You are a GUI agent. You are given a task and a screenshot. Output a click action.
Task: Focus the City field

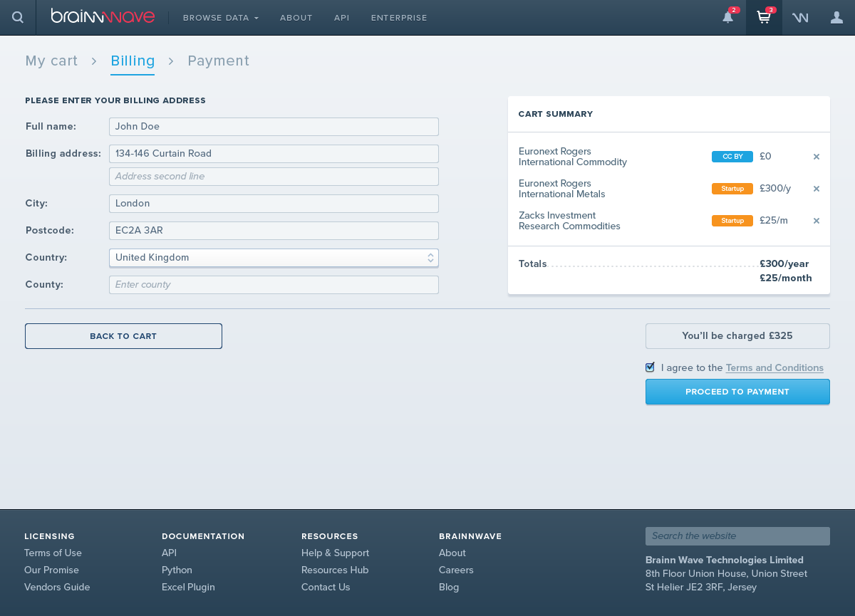pos(274,204)
